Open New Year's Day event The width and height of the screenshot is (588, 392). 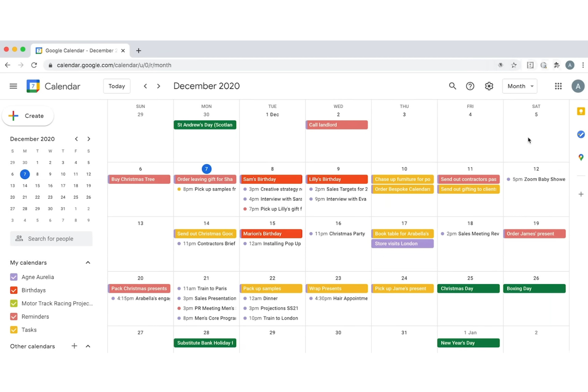pos(469,343)
